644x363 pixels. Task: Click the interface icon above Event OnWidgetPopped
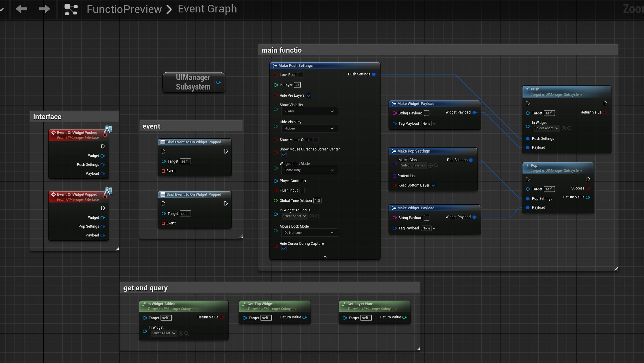pyautogui.click(x=108, y=191)
